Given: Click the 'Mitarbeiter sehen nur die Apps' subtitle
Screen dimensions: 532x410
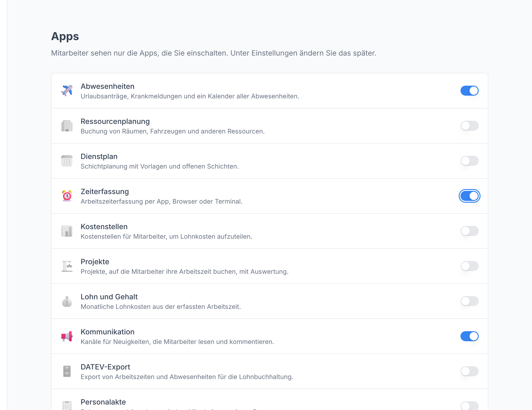Looking at the screenshot, I should pos(214,53).
